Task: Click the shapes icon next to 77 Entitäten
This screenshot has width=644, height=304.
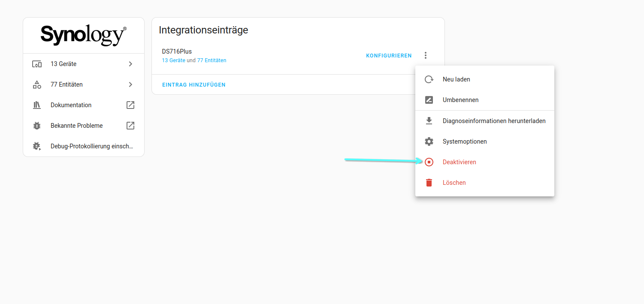Action: point(37,84)
